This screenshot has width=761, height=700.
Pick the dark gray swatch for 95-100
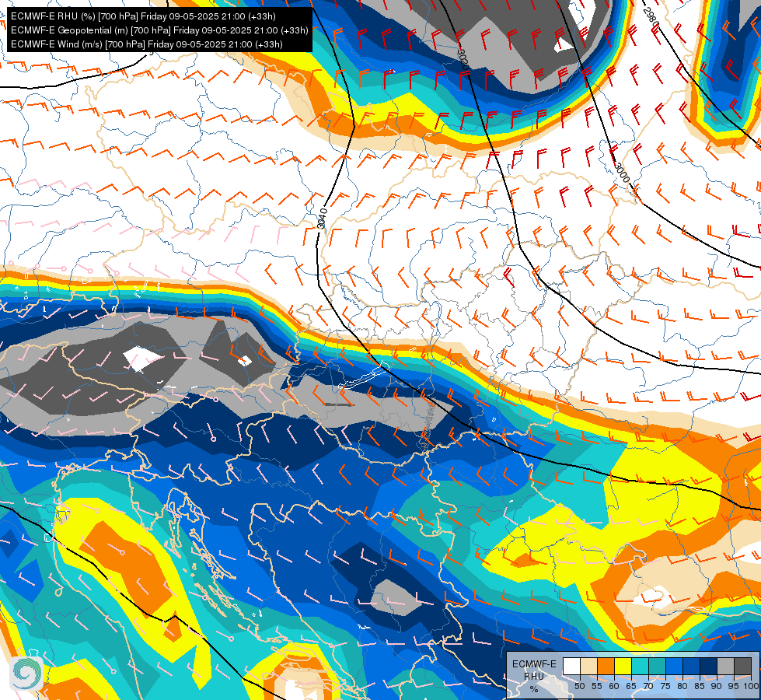click(742, 666)
